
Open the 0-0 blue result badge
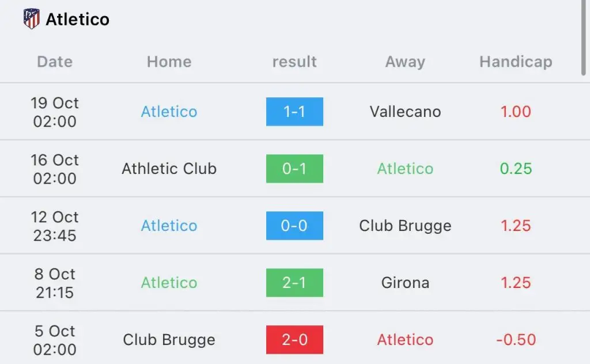[294, 226]
